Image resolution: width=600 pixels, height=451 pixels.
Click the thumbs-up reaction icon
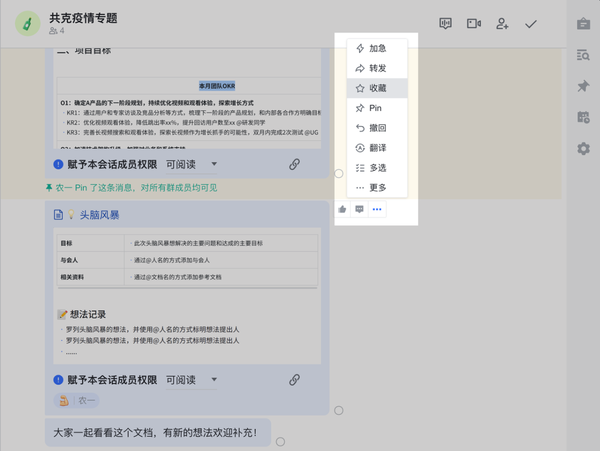pos(342,209)
